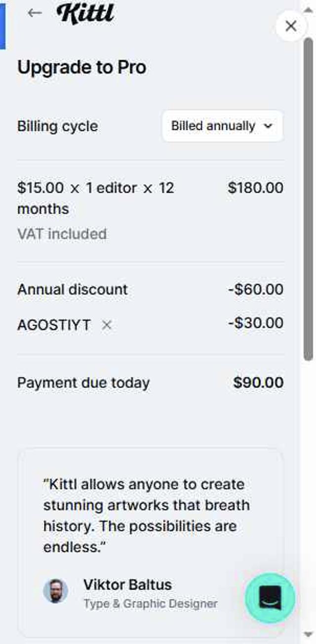Click the Billing cycle label
316x644 pixels.
pyautogui.click(x=57, y=126)
